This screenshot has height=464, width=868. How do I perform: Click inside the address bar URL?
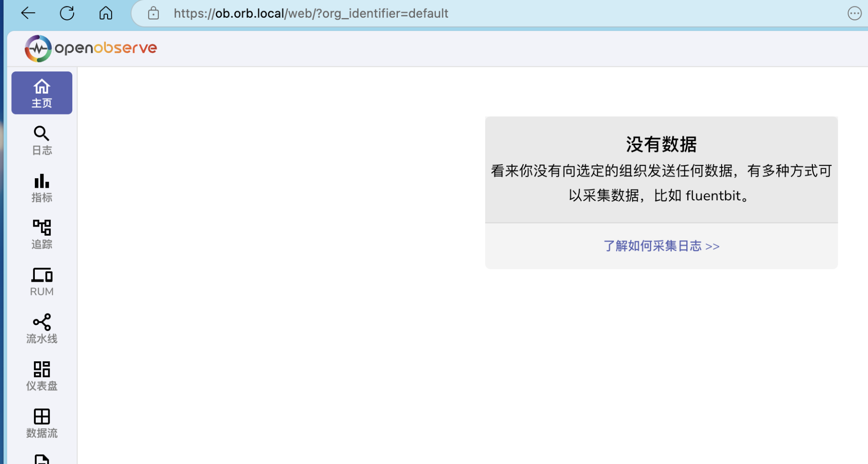311,13
